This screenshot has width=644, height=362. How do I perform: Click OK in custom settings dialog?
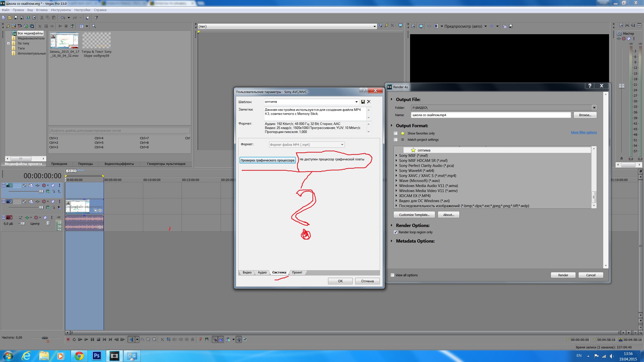(340, 281)
